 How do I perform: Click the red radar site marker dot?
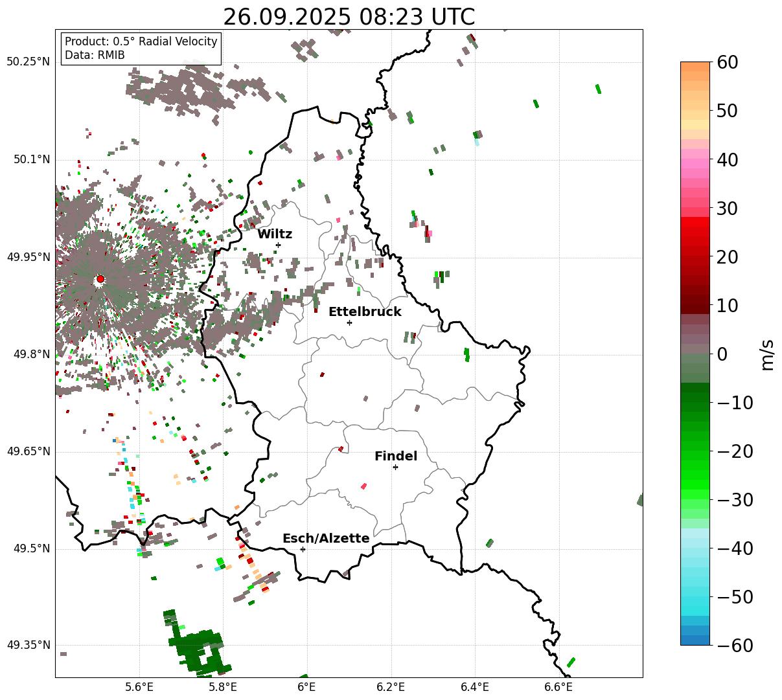[x=100, y=279]
